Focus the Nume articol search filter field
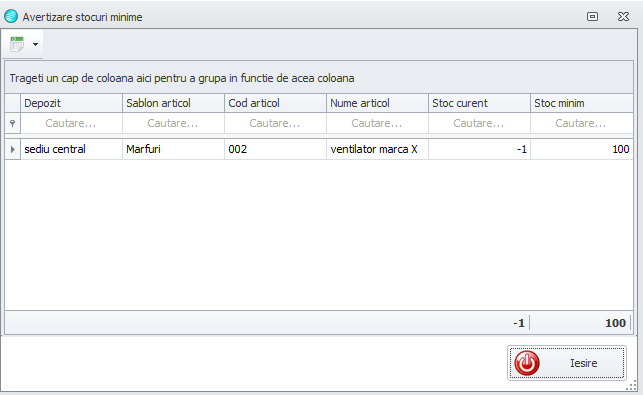Image resolution: width=643 pixels, height=395 pixels. pyautogui.click(x=377, y=123)
